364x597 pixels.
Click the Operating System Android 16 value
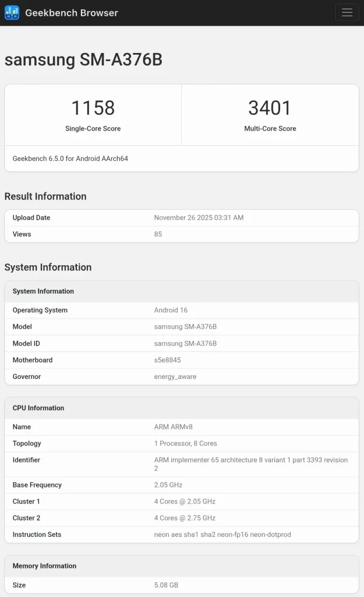[171, 310]
